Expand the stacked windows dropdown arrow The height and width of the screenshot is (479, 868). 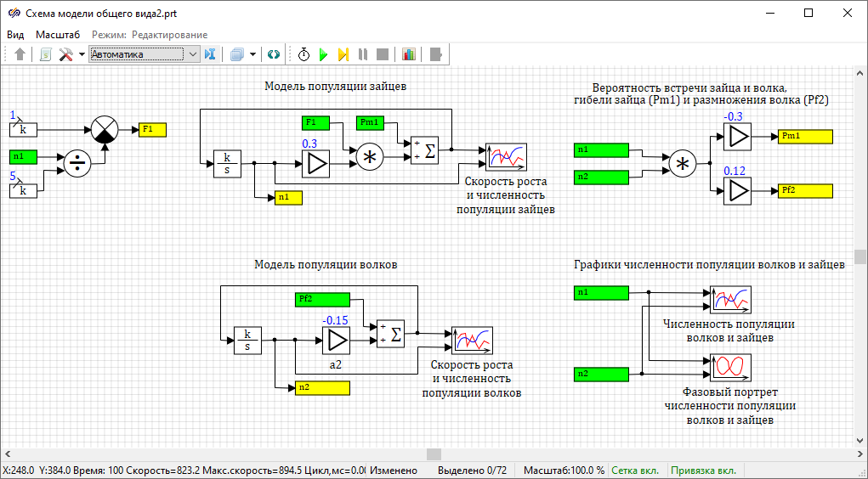[252, 54]
